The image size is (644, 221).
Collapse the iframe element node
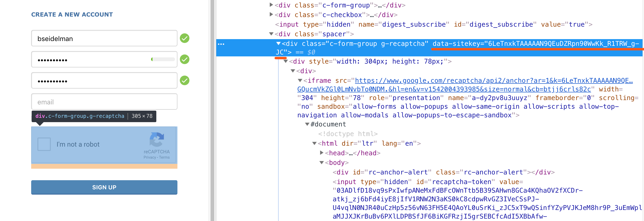pos(300,80)
